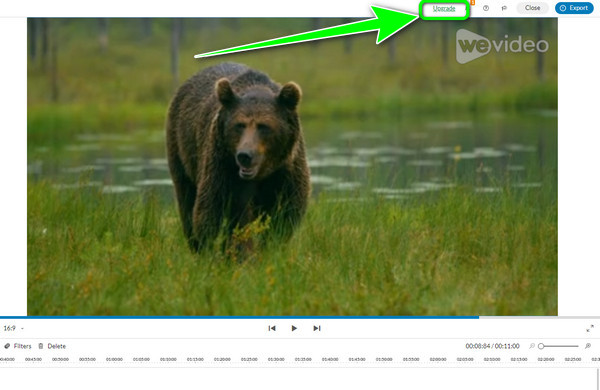Click the Upgrade link
This screenshot has width=600, height=390.
444,8
